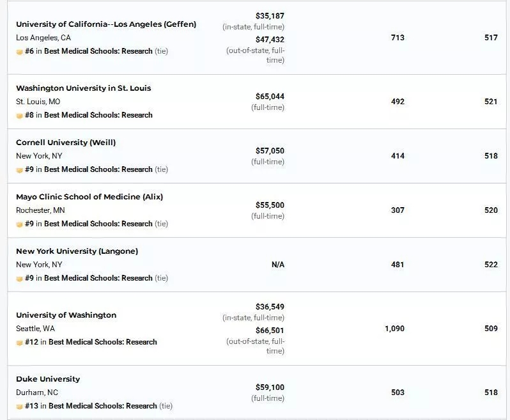Click Best Medical Schools: Research under UCLA

[x=98, y=51]
